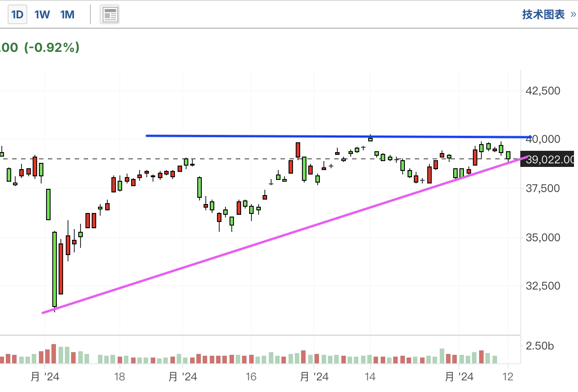
Task: Click the 32,500 price axis label
Action: click(x=543, y=285)
